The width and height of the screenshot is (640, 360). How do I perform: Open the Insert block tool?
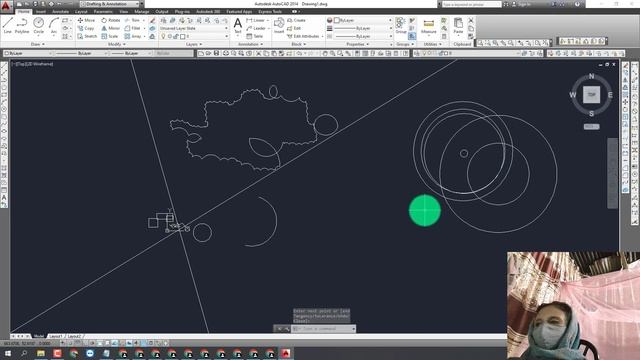[279, 26]
